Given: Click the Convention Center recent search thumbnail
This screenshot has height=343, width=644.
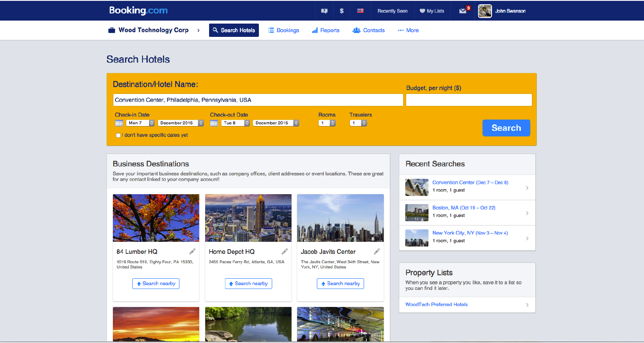Looking at the screenshot, I should point(417,187).
